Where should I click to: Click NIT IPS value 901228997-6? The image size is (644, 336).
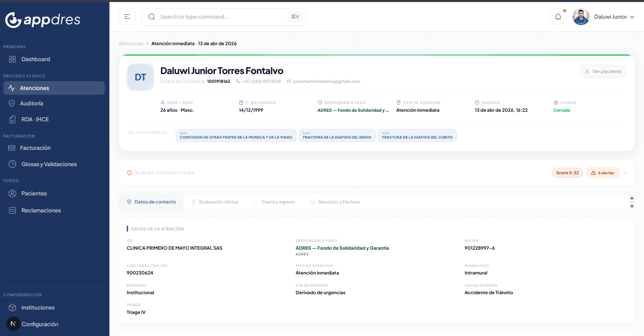pos(480,248)
